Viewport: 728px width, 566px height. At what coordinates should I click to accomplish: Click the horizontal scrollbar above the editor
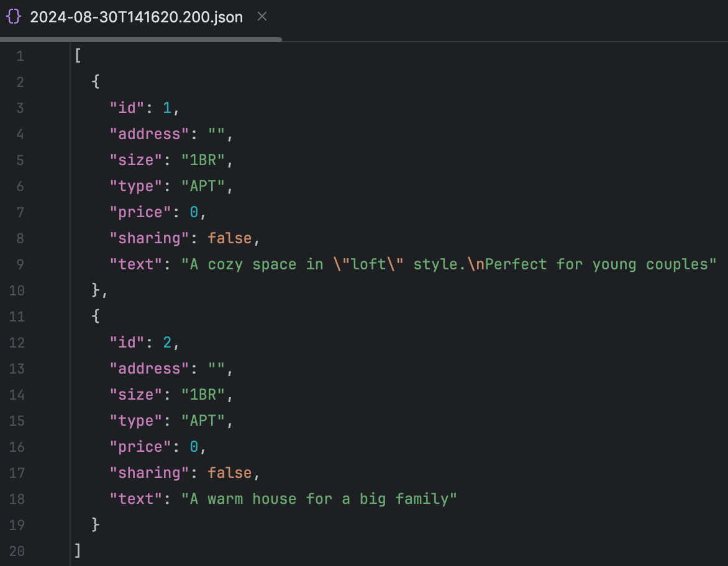coord(141,39)
